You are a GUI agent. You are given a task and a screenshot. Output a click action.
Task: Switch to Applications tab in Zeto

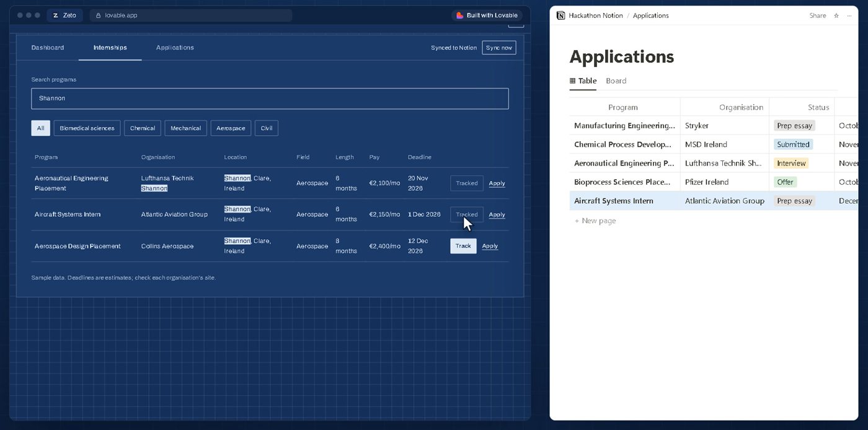[x=175, y=48]
